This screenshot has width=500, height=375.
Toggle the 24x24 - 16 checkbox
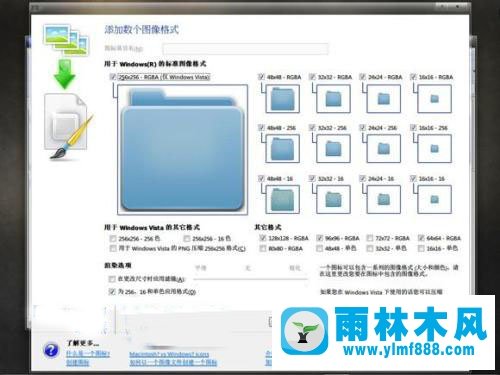coord(363,179)
